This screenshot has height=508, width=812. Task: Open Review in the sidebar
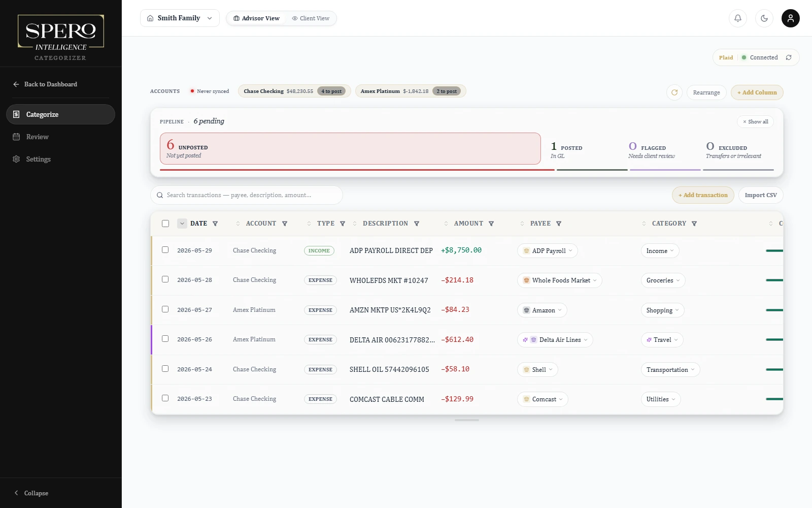[x=60, y=137]
